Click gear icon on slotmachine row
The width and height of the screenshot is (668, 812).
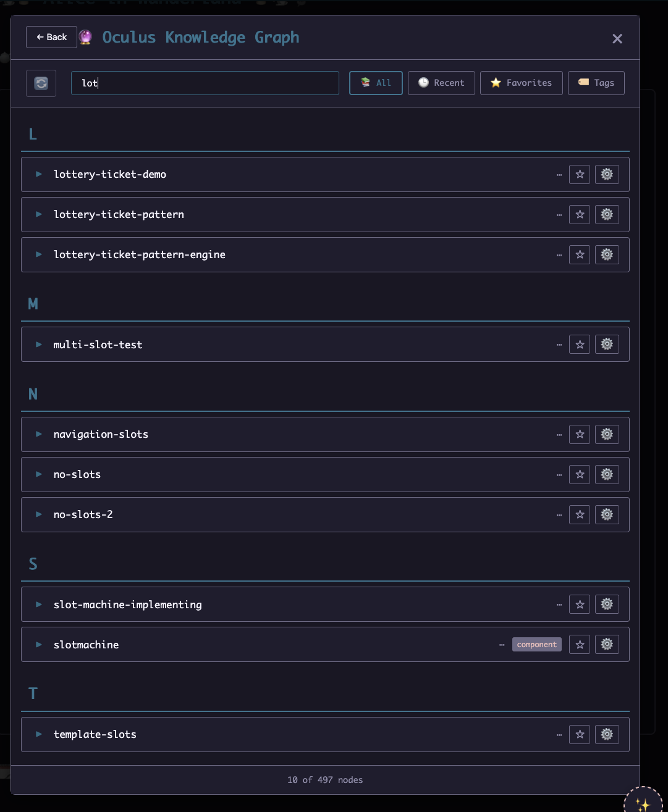click(607, 645)
